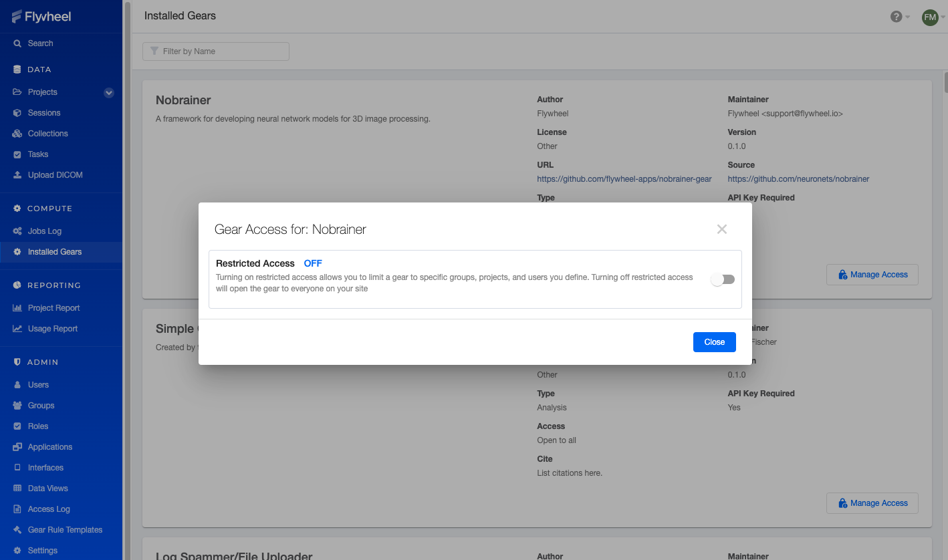Go to Usage Report in sidebar
Viewport: 948px width, 560px height.
53,329
